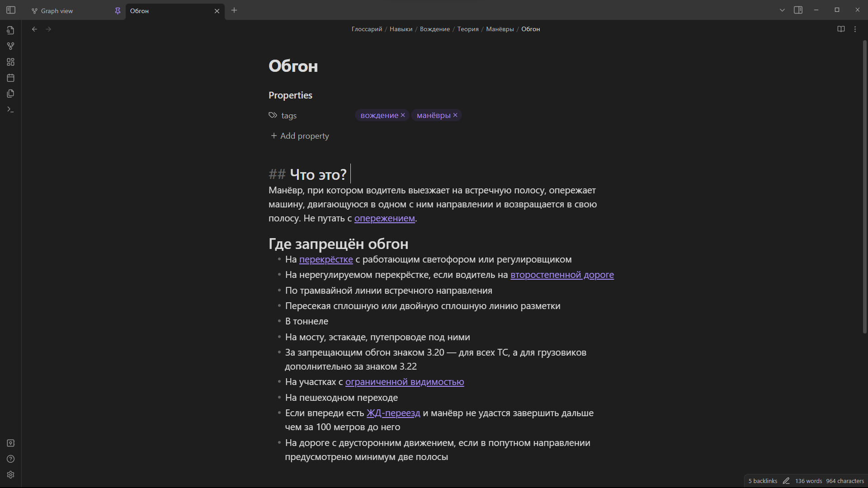This screenshot has width=868, height=488.
Task: Open daily note calendar icon
Action: click(x=11, y=78)
